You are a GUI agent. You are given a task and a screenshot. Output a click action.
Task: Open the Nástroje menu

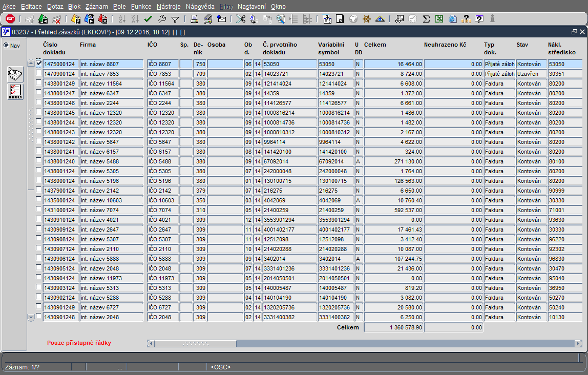click(x=169, y=7)
